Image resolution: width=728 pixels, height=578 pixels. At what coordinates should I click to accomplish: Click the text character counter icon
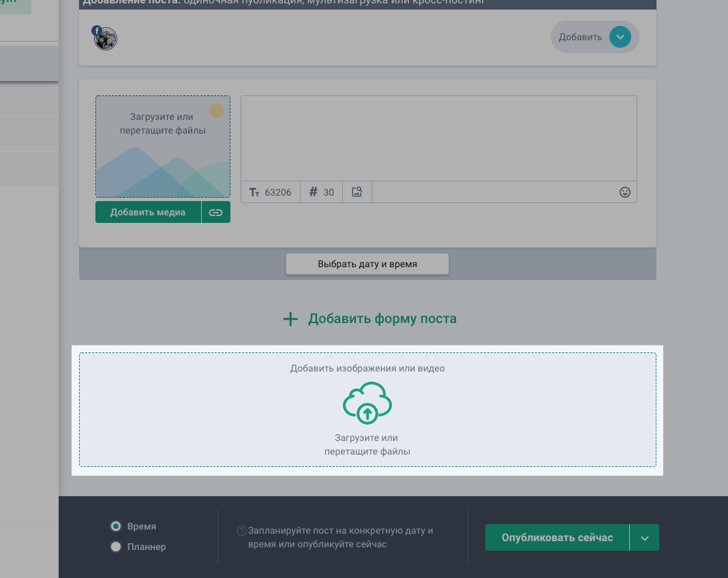pos(255,192)
